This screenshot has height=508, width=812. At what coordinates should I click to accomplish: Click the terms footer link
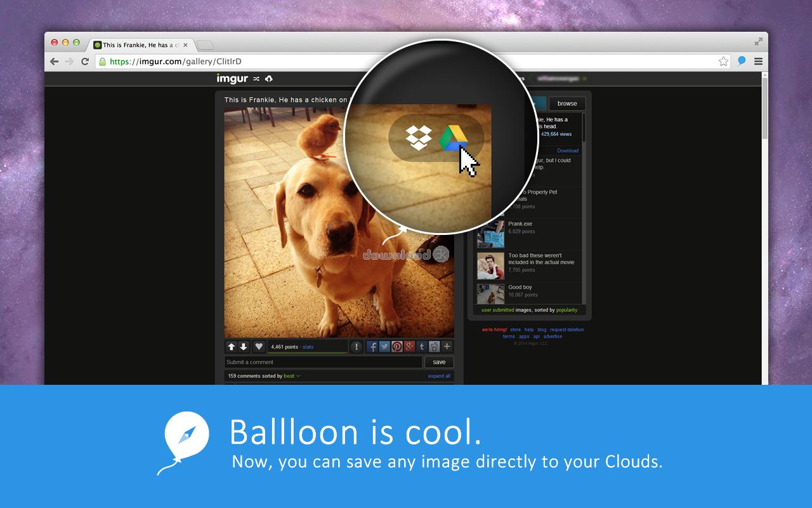tap(509, 337)
